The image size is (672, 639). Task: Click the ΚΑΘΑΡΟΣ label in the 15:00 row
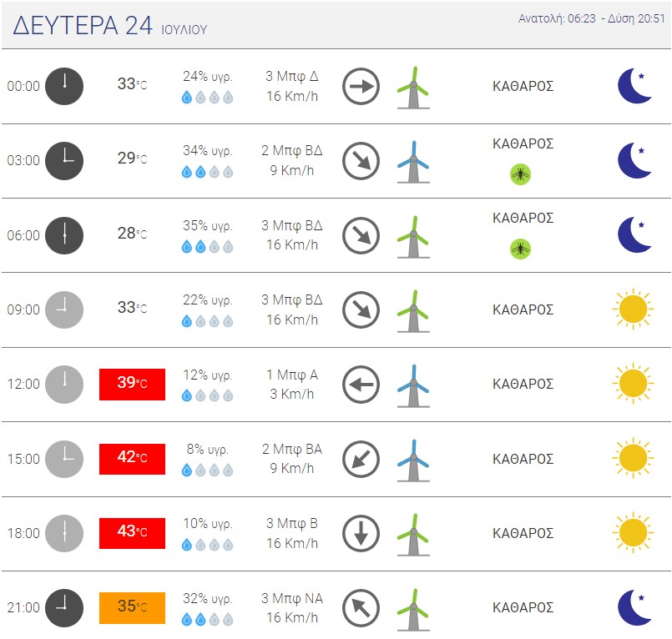[x=523, y=459]
